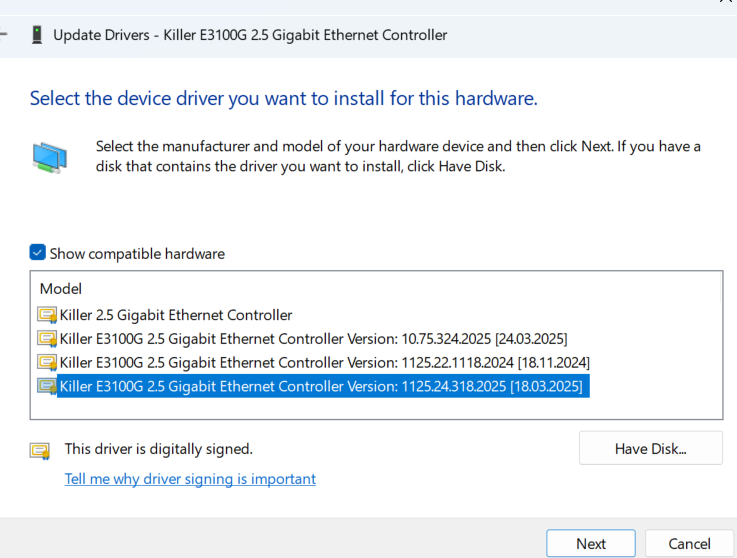
Task: Click the Model column header
Action: (x=60, y=288)
